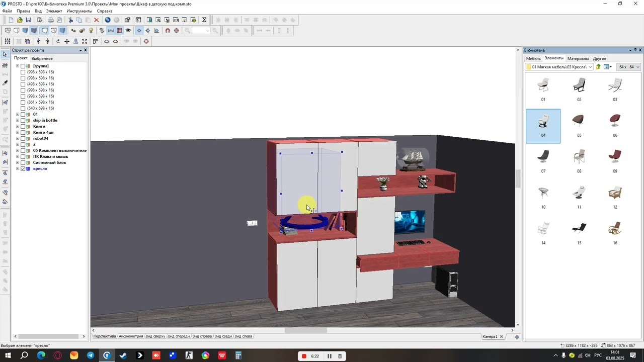Viewport: 644px width, 362px height.
Task: Cut the selected element with scissors icon
Action: pos(70,20)
